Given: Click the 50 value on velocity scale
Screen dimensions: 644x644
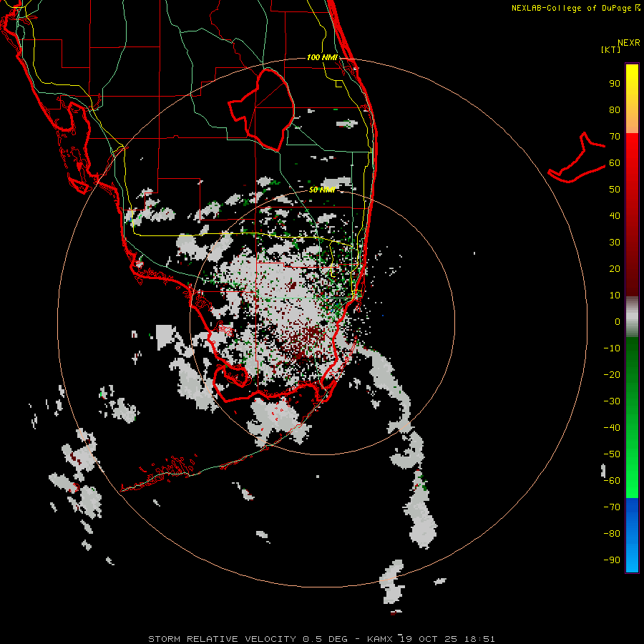Looking at the screenshot, I should pos(615,190).
